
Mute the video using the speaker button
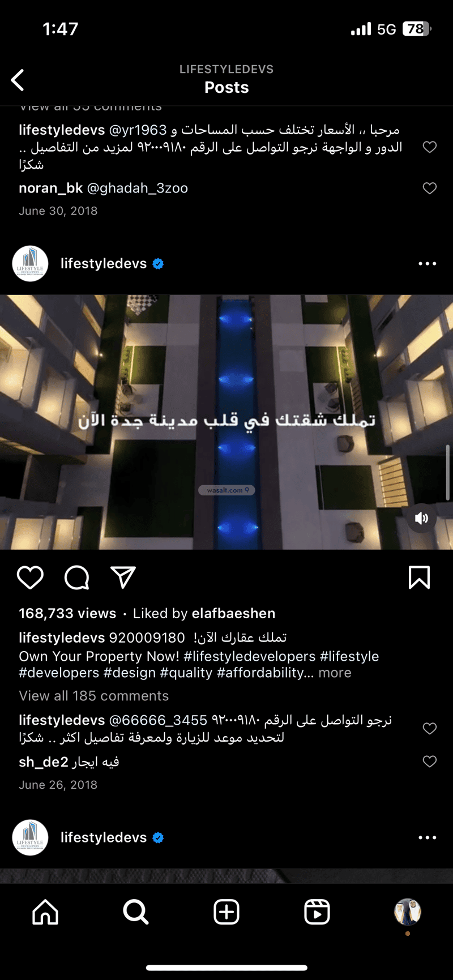(422, 518)
